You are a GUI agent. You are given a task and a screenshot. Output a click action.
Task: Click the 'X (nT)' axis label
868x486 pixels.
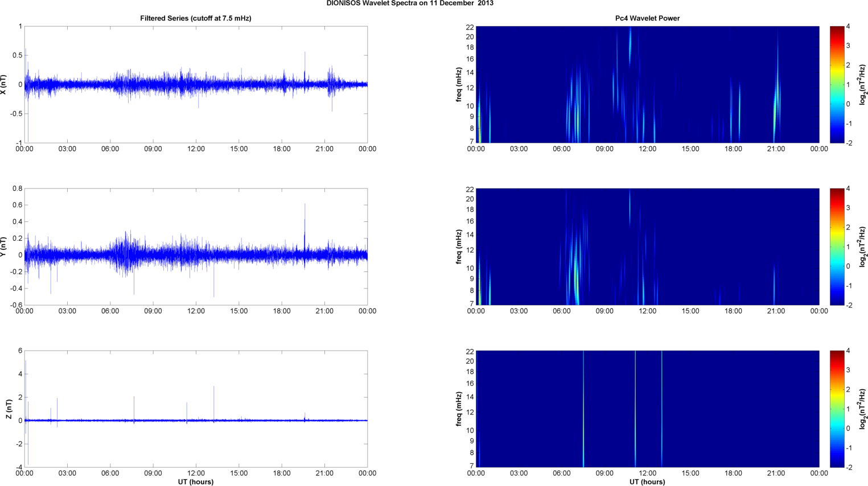point(5,84)
